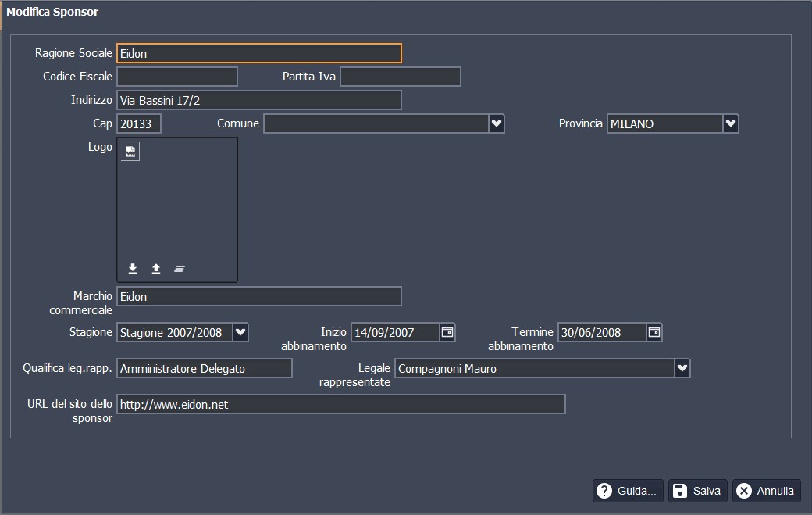
Task: Click the upload logo icon
Action: tap(156, 269)
